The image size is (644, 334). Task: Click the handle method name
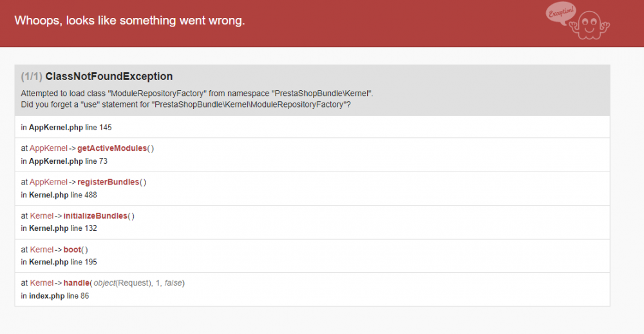point(76,283)
